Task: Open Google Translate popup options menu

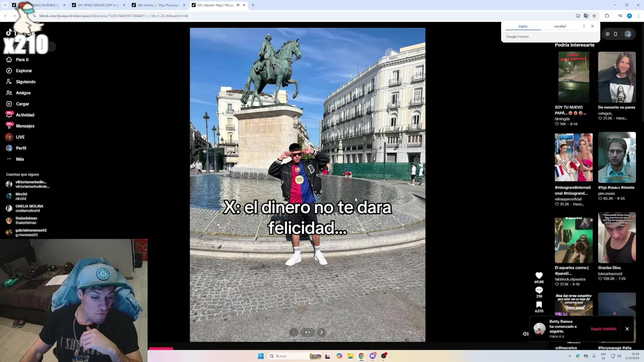Action: tap(584, 26)
